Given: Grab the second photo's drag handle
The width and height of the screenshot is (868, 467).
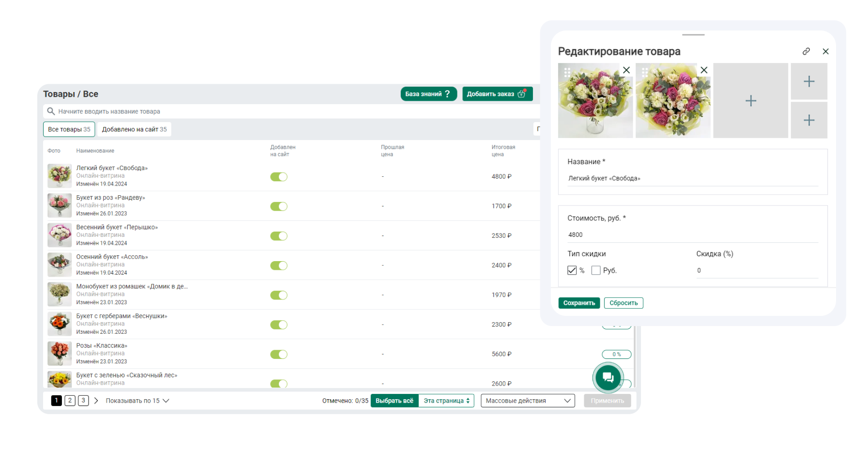Looking at the screenshot, I should pos(644,72).
